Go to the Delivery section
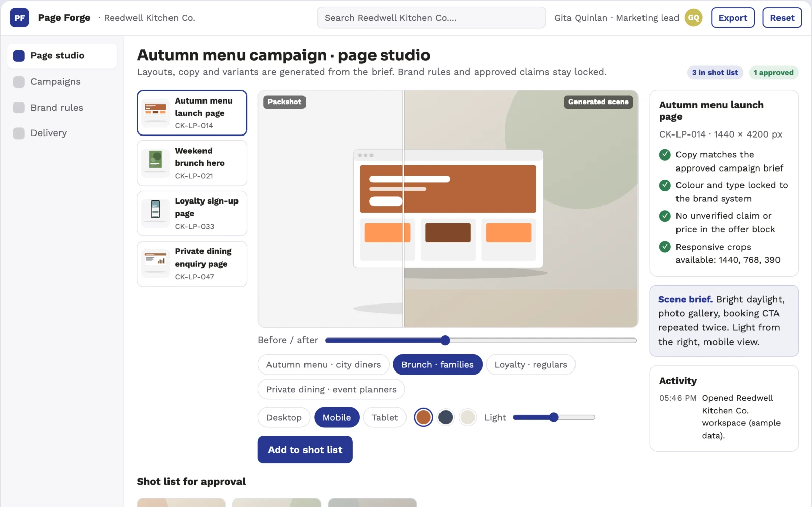 pos(62,133)
